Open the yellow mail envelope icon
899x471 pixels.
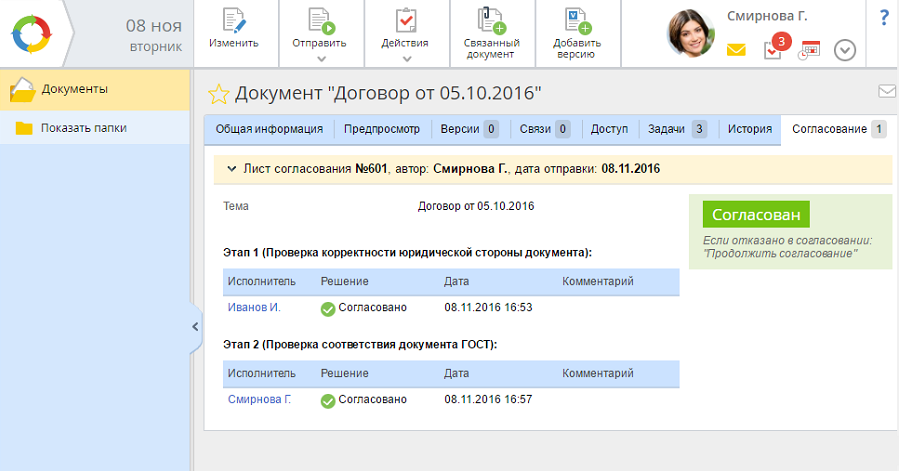click(x=736, y=50)
